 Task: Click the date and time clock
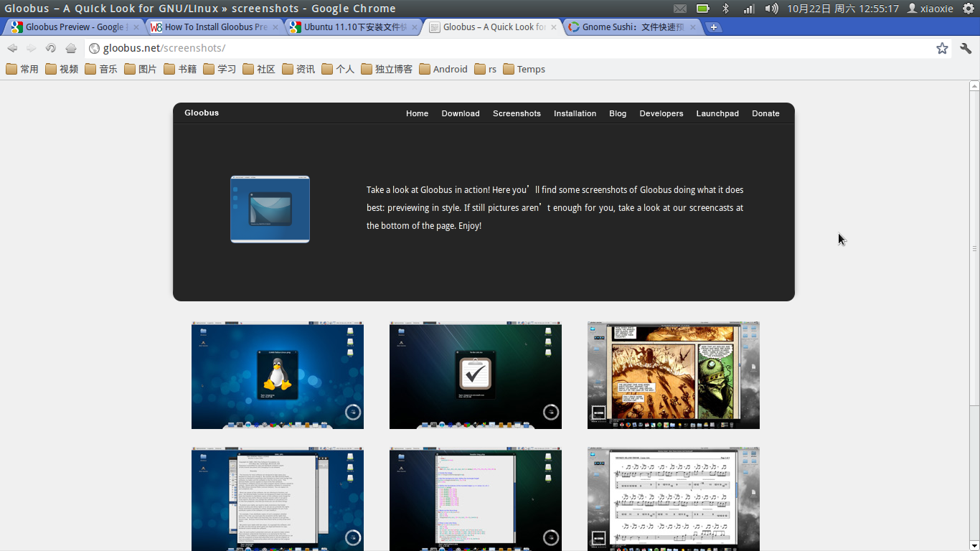pyautogui.click(x=843, y=9)
